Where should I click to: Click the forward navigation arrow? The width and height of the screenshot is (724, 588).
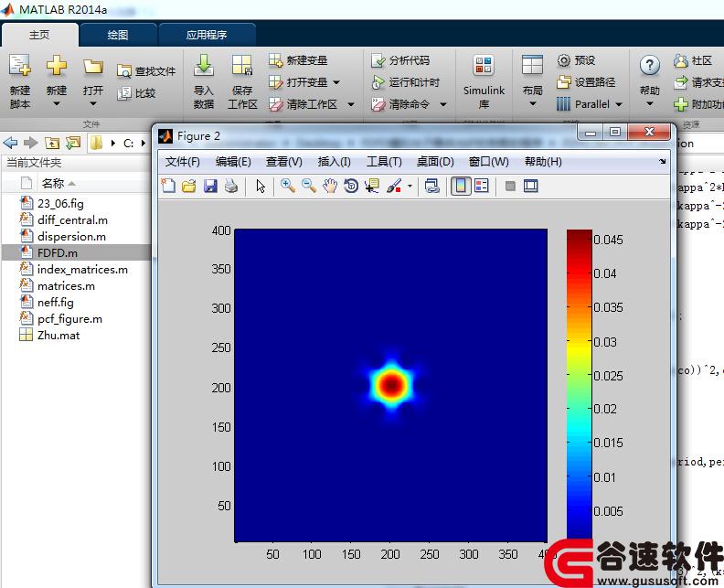[30, 144]
